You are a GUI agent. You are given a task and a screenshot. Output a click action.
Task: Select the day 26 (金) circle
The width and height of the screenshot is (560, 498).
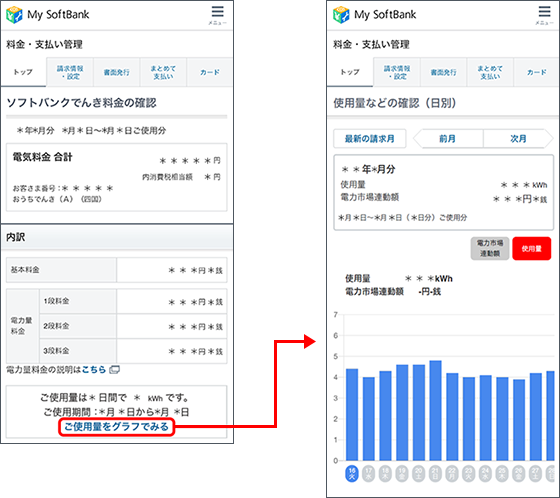point(519,474)
